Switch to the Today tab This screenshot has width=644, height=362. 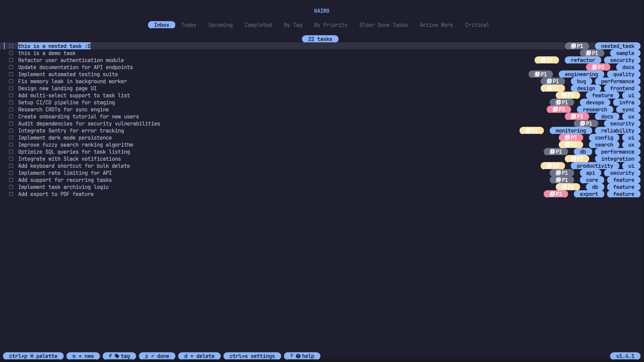click(189, 25)
